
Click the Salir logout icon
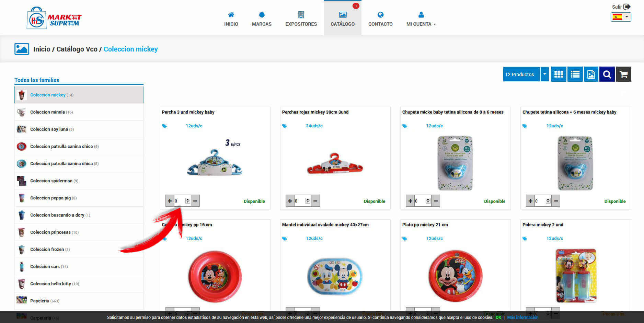(x=627, y=7)
